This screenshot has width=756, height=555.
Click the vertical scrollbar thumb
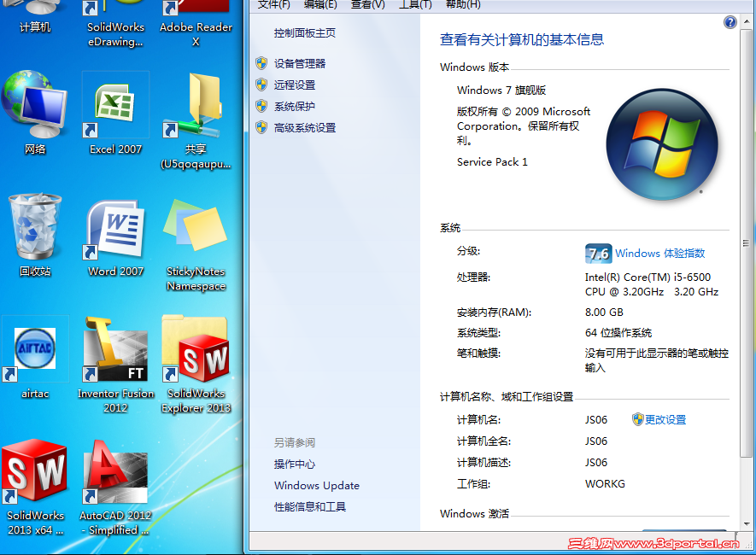[x=746, y=243]
